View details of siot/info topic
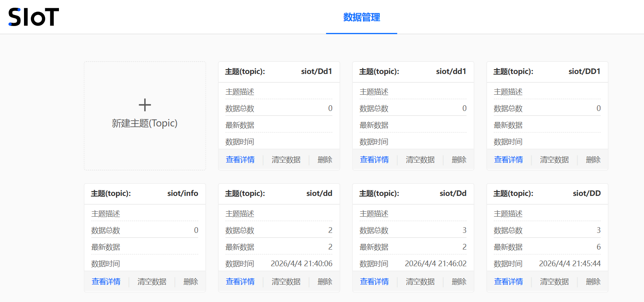Image resolution: width=644 pixels, height=302 pixels. (106, 282)
